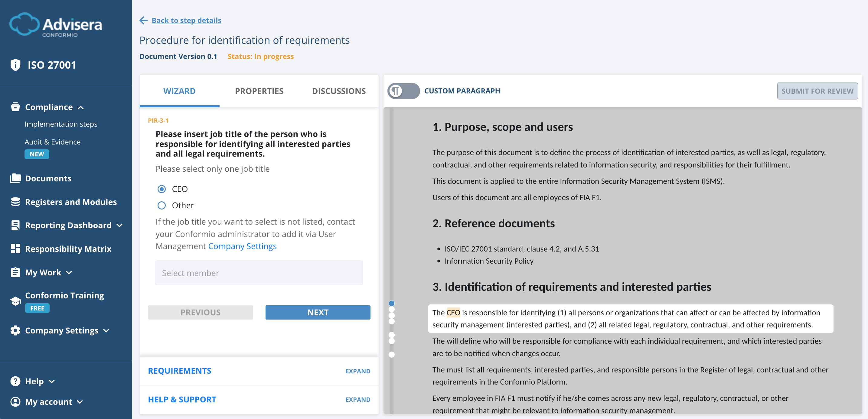
Task: Click the Help question mark icon
Action: point(15,381)
